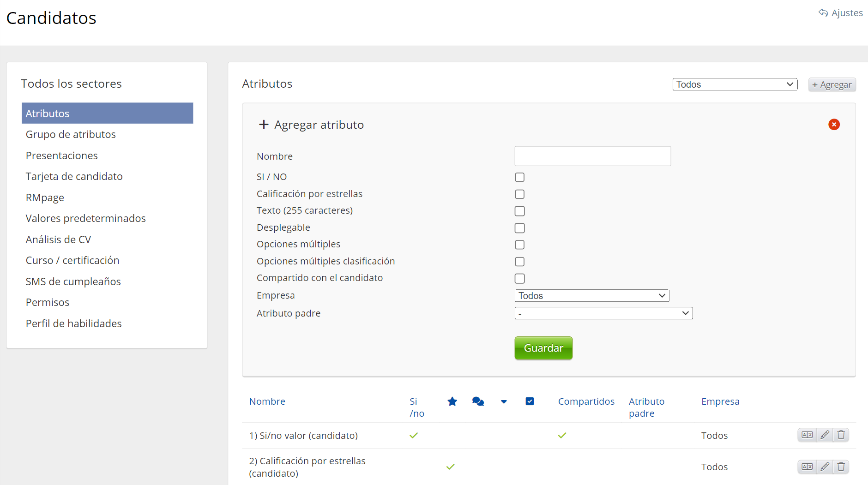Open the Todos filter dropdown near Agregar
The height and width of the screenshot is (485, 868).
click(735, 84)
